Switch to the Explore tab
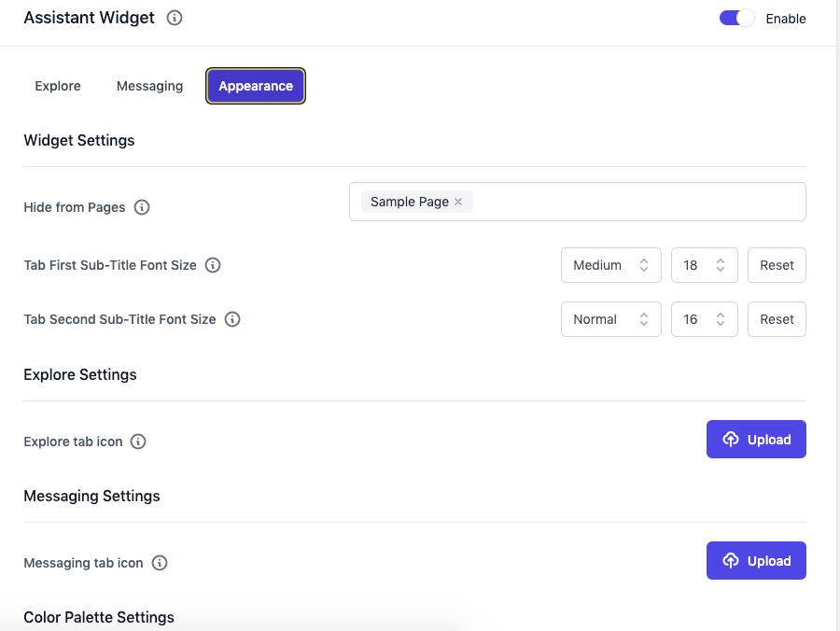The width and height of the screenshot is (840, 631). tap(58, 86)
